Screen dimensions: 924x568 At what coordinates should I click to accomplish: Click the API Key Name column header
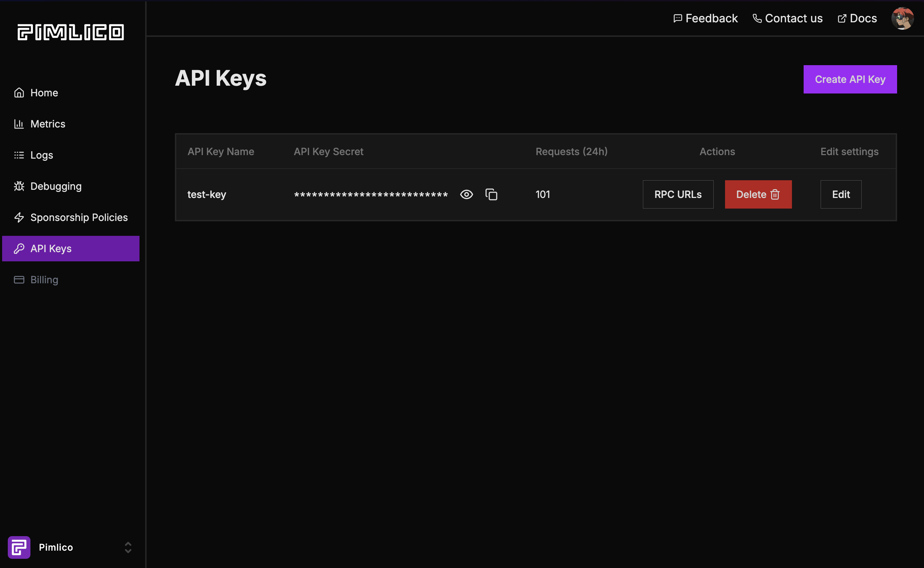(x=221, y=151)
